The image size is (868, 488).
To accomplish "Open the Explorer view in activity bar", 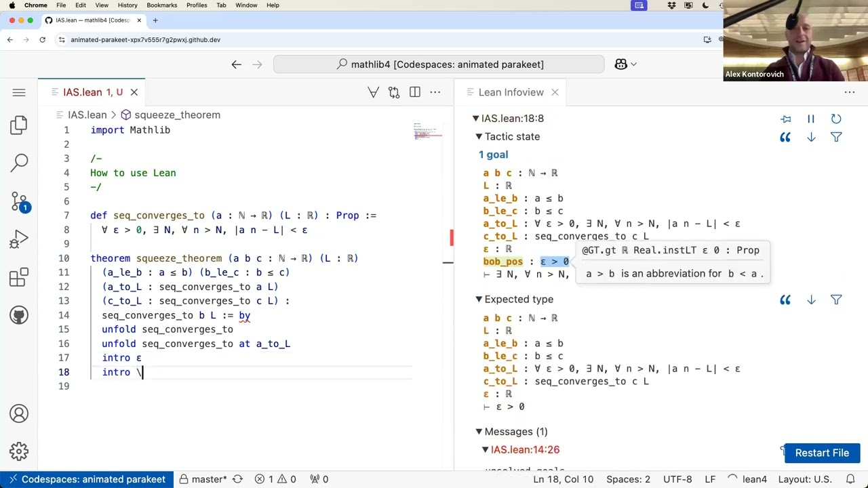I will tap(19, 125).
